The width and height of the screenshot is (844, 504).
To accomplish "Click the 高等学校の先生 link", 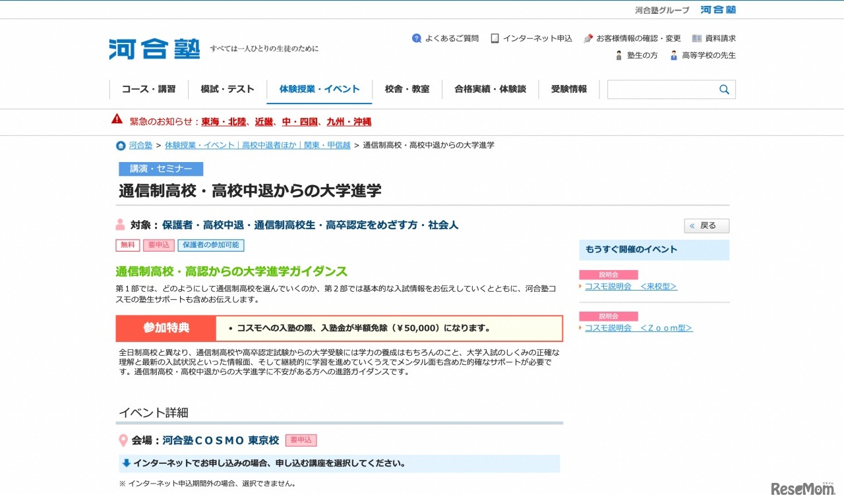I will (x=708, y=55).
